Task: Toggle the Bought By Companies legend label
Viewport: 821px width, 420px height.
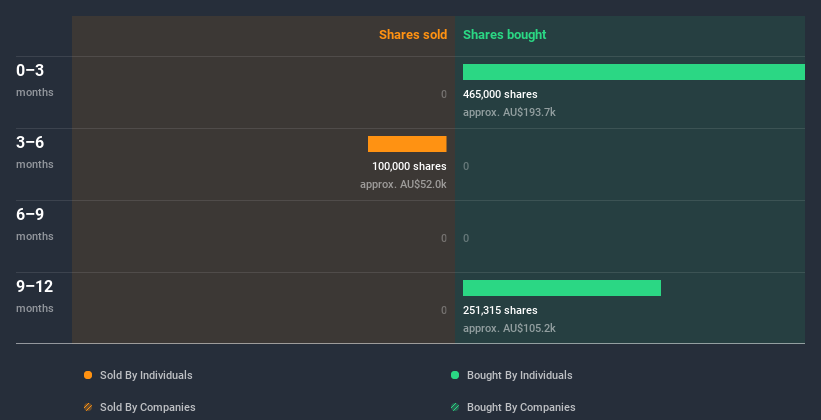Action: pos(521,407)
